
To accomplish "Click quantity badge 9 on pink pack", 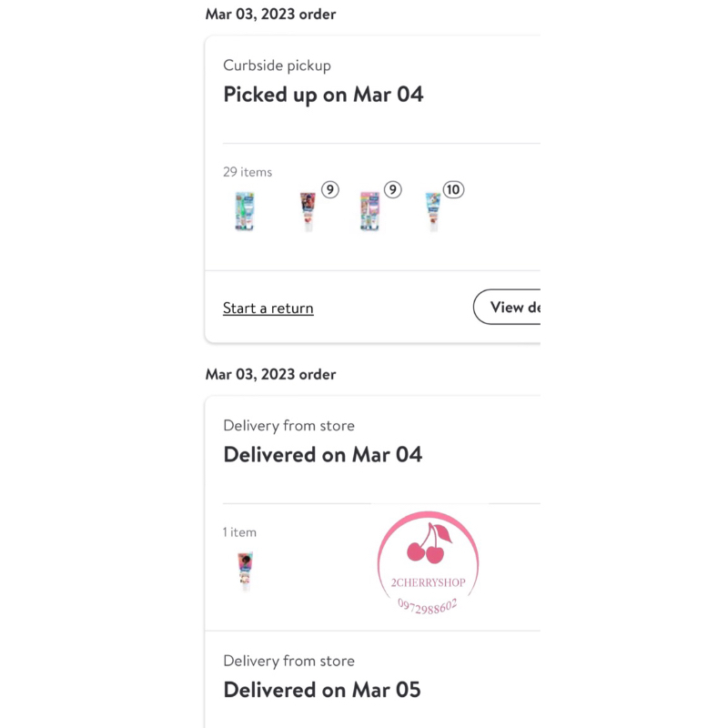I will [392, 189].
